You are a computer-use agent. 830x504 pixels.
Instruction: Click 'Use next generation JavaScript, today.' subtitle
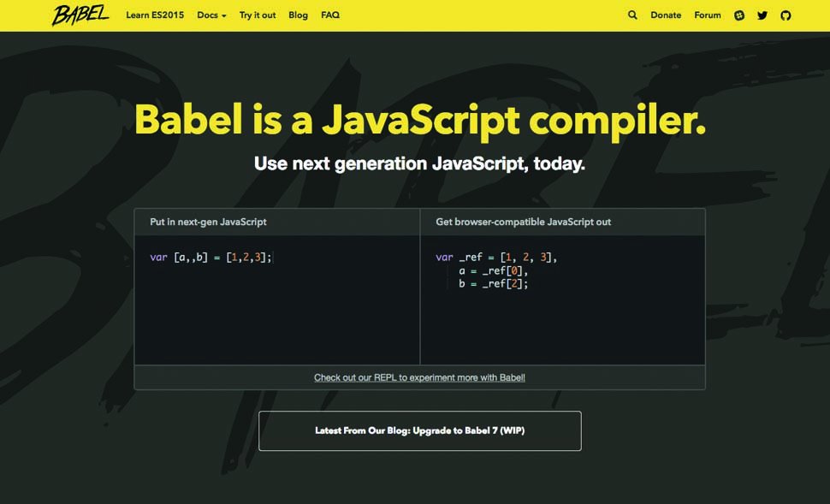coord(420,163)
